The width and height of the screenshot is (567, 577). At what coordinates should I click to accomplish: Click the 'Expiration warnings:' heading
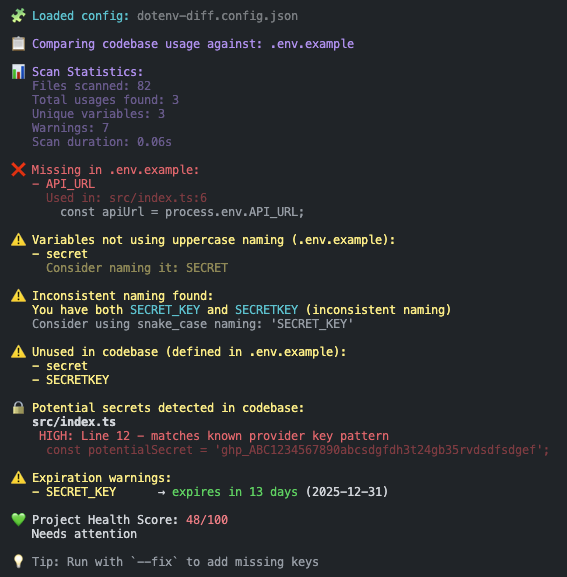pos(102,478)
